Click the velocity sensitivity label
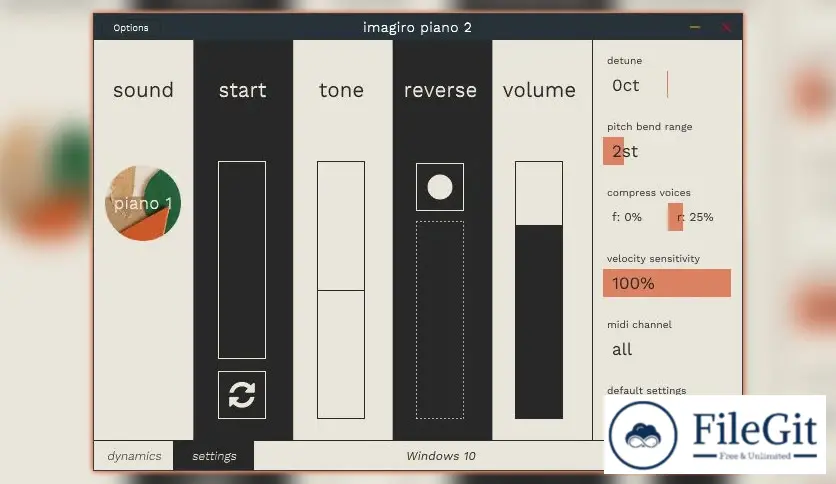Screen dimensions: 836x484 tap(653, 259)
